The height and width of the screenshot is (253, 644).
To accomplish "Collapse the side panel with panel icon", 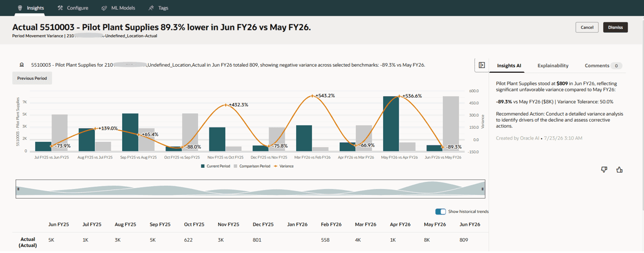I will click(x=482, y=65).
